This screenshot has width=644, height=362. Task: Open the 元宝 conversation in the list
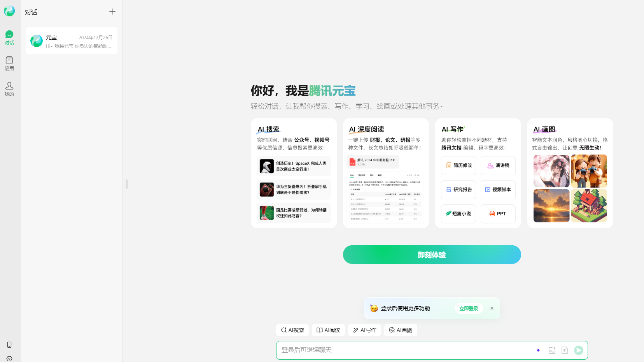pyautogui.click(x=72, y=41)
